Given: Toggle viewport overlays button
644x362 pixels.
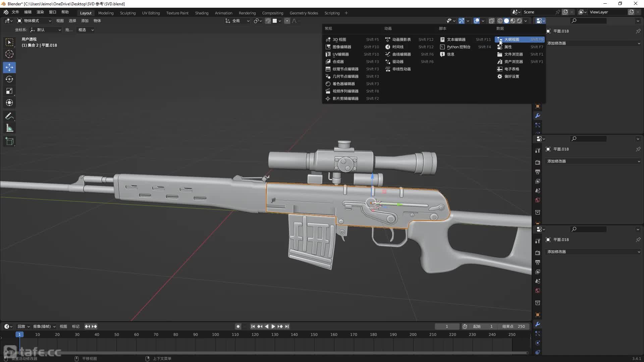Looking at the screenshot, I should click(x=477, y=21).
